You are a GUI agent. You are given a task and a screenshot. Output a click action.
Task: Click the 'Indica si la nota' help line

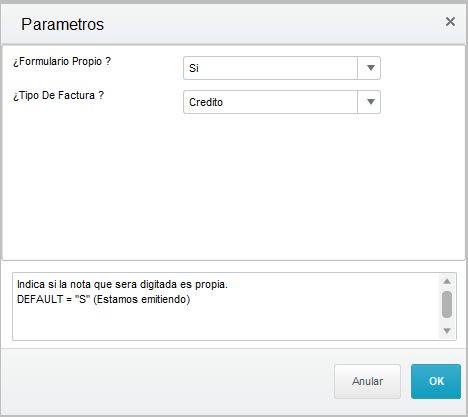[122, 284]
